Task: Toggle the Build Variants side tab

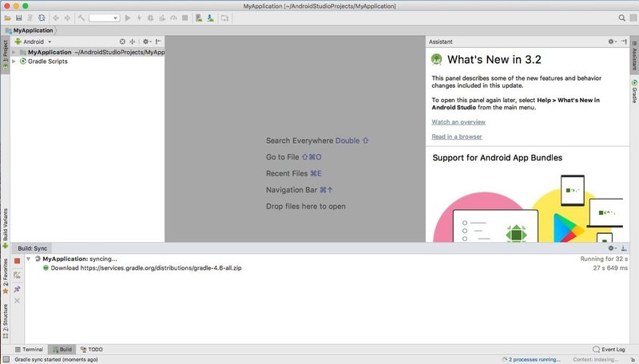Action: (6, 229)
